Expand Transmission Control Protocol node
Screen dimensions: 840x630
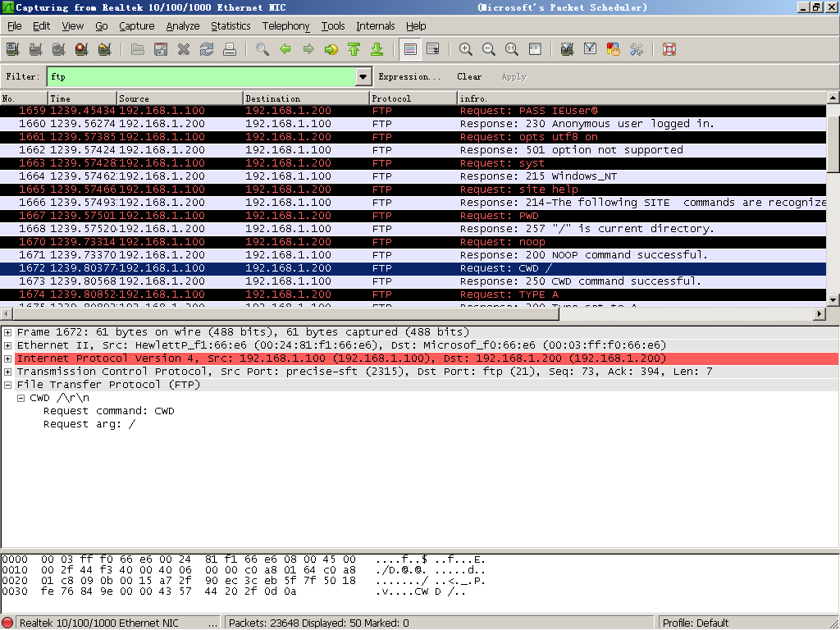coord(8,372)
